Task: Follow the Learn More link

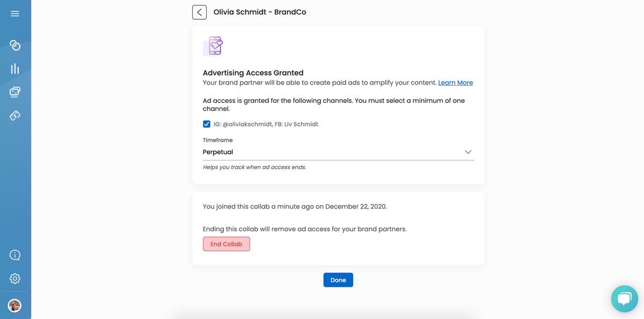Action: tap(456, 83)
